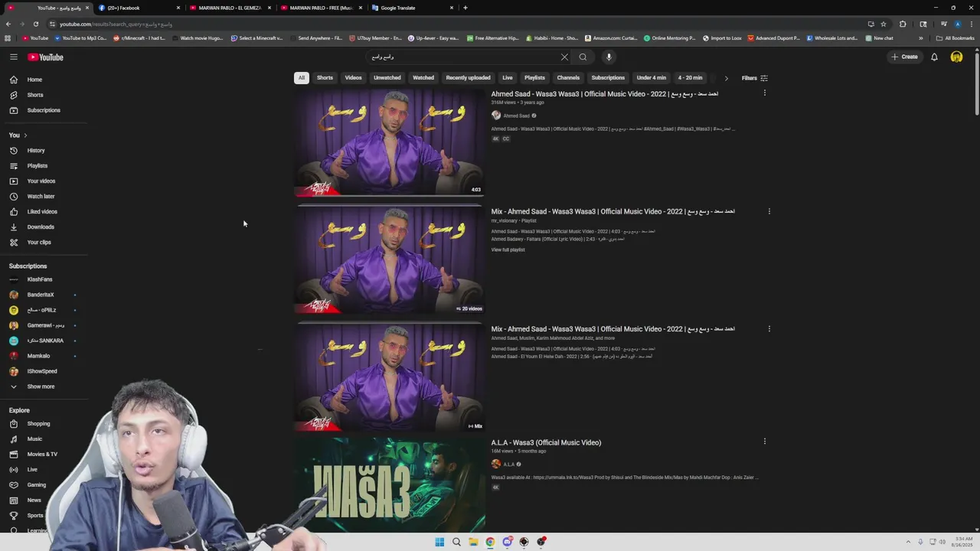Click Ahmed Saad channel name
980x551 pixels.
pos(516,116)
